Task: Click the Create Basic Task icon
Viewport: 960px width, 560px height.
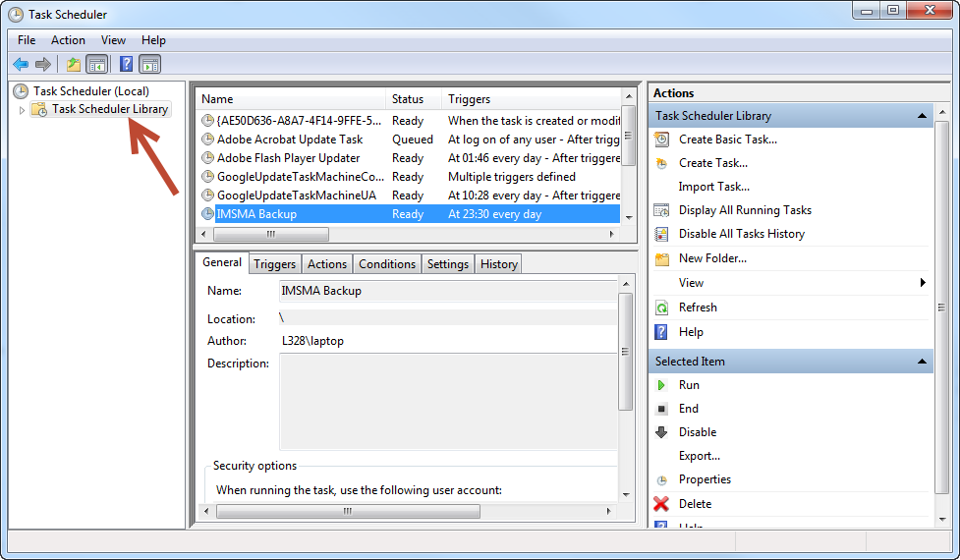Action: (662, 140)
